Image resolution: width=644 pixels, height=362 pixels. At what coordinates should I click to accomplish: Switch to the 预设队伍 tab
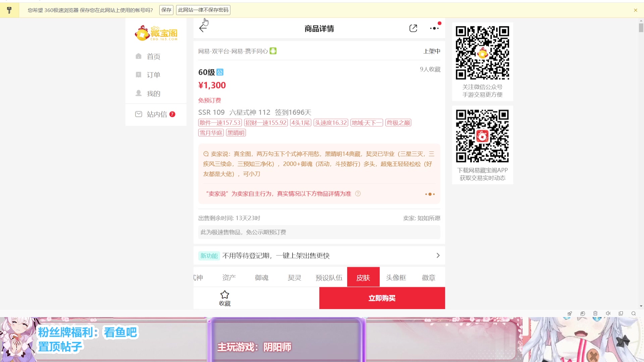[x=329, y=278]
